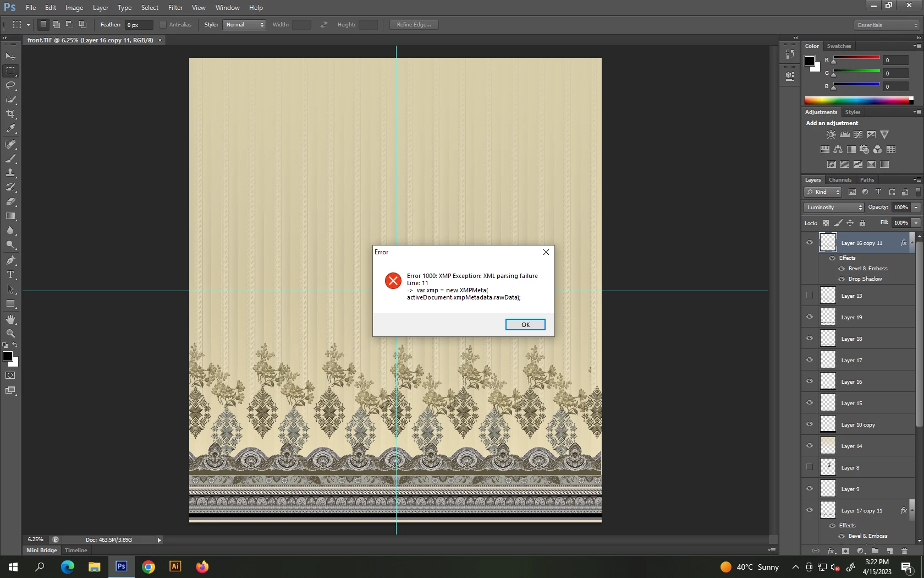Select the Path Selection tool

10,289
